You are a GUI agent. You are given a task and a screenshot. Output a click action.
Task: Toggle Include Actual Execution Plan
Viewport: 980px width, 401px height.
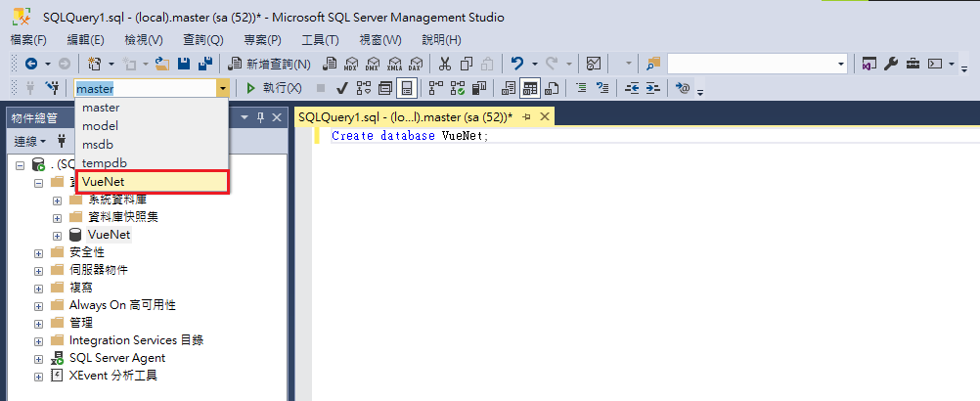coord(435,88)
